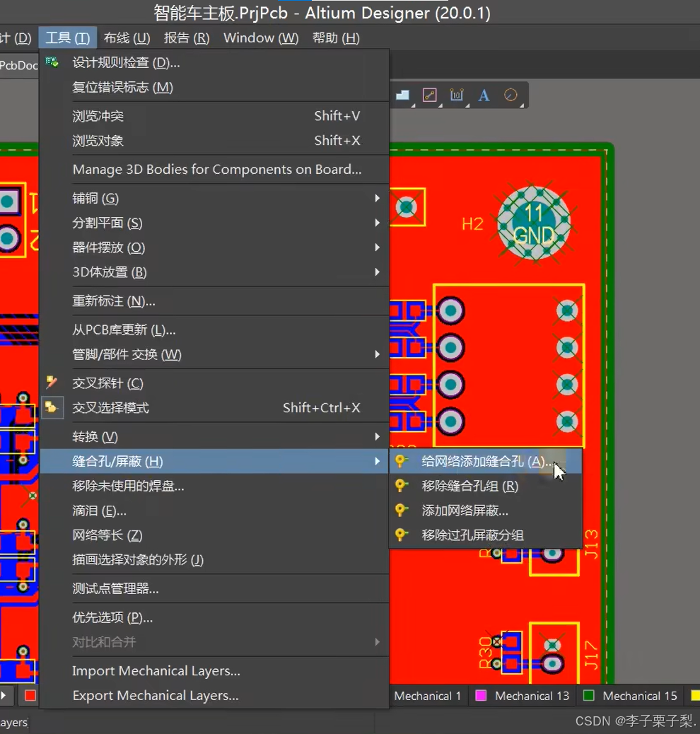Click 交叉选择模式 menu text
The image size is (700, 734).
click(111, 408)
